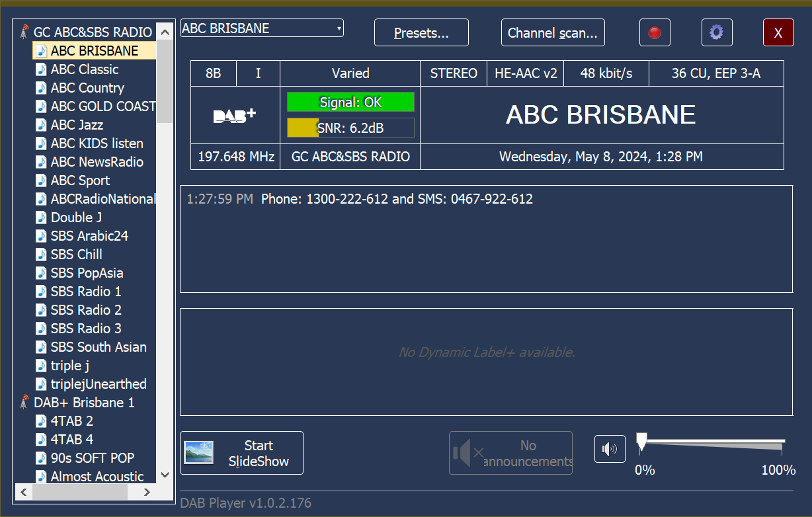Click the music note icon beside triple j
Screen dimensions: 812x517
tap(41, 365)
